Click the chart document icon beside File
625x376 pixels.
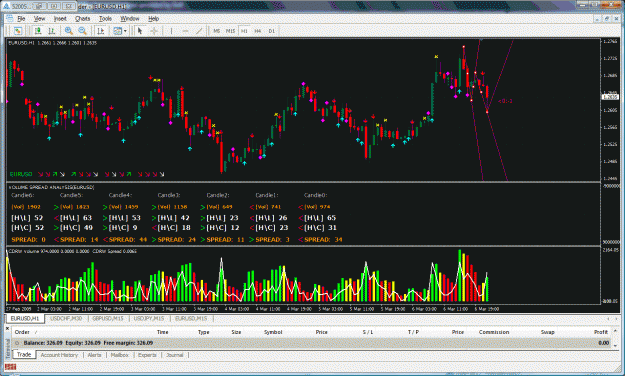click(x=9, y=19)
